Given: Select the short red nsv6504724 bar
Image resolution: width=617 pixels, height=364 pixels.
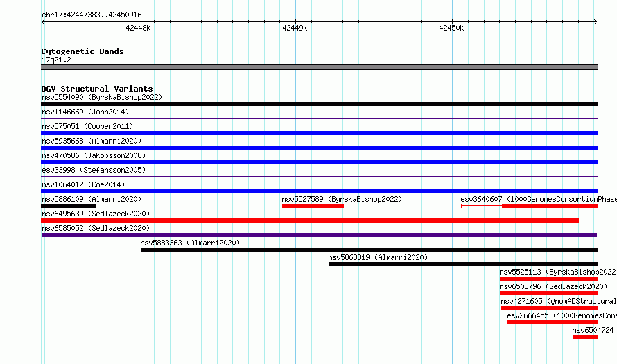Looking at the screenshot, I should point(585,337).
